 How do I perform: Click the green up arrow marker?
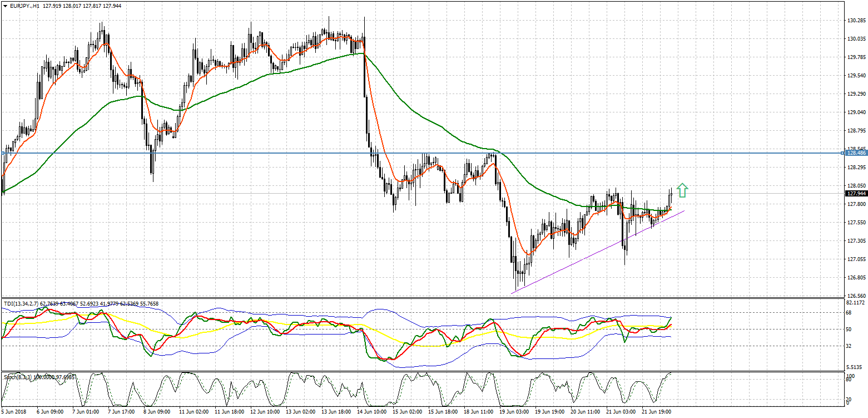click(682, 190)
